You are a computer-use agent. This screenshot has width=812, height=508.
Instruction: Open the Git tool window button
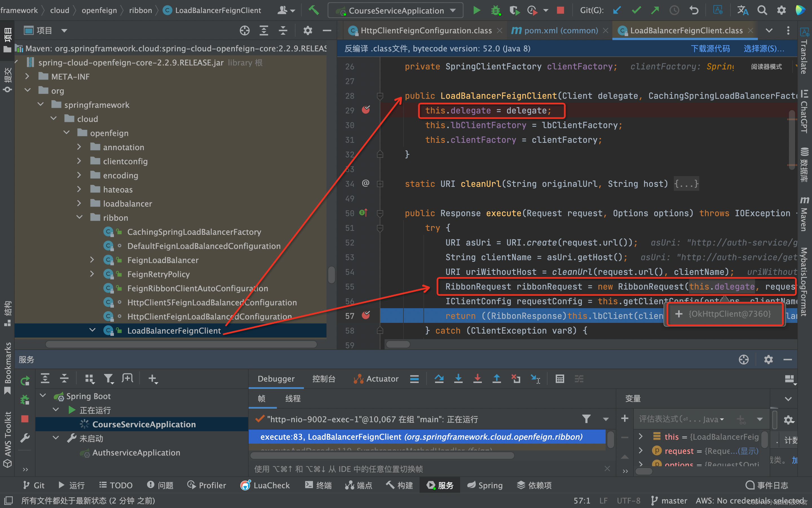(x=34, y=485)
